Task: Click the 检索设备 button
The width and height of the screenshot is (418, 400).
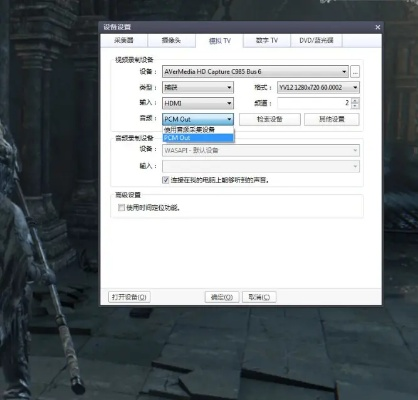Action: click(270, 119)
